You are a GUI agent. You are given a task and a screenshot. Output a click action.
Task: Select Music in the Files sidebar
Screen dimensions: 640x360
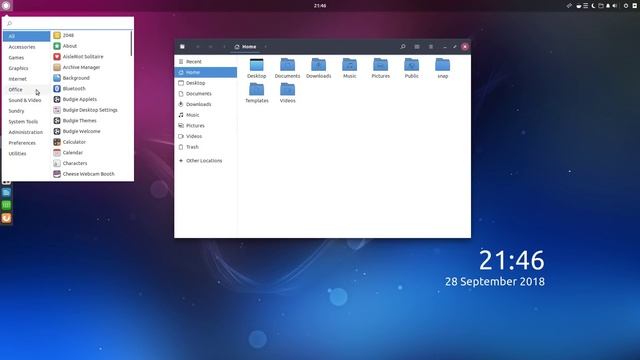coord(206,115)
